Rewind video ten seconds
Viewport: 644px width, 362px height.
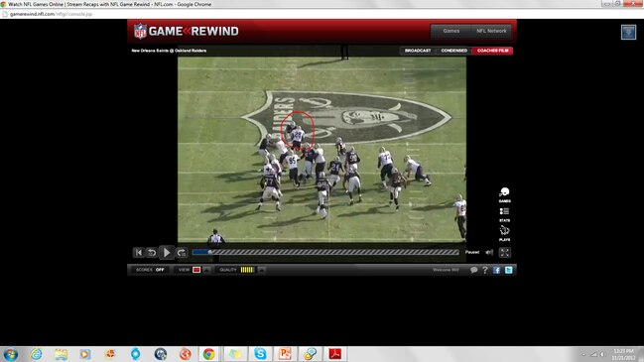point(152,253)
